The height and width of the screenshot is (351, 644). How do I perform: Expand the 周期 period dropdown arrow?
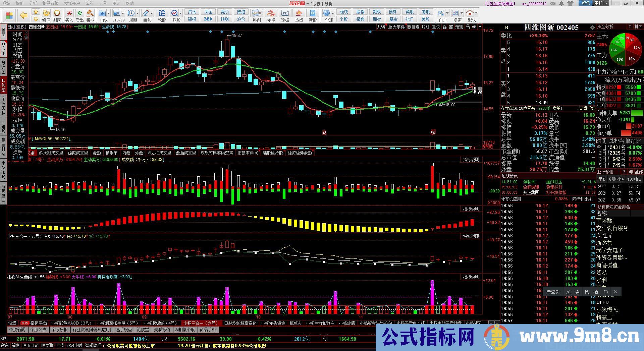pos(137,13)
